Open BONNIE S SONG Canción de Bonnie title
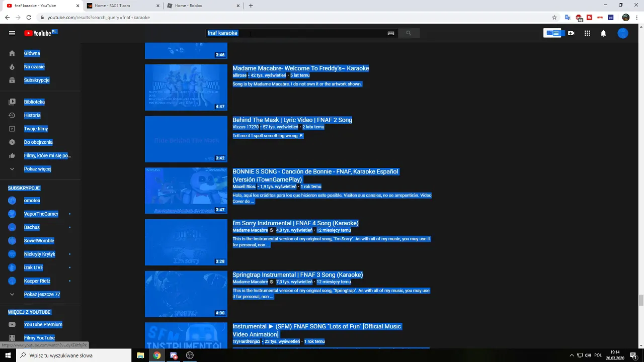Image resolution: width=644 pixels, height=362 pixels. click(x=315, y=175)
